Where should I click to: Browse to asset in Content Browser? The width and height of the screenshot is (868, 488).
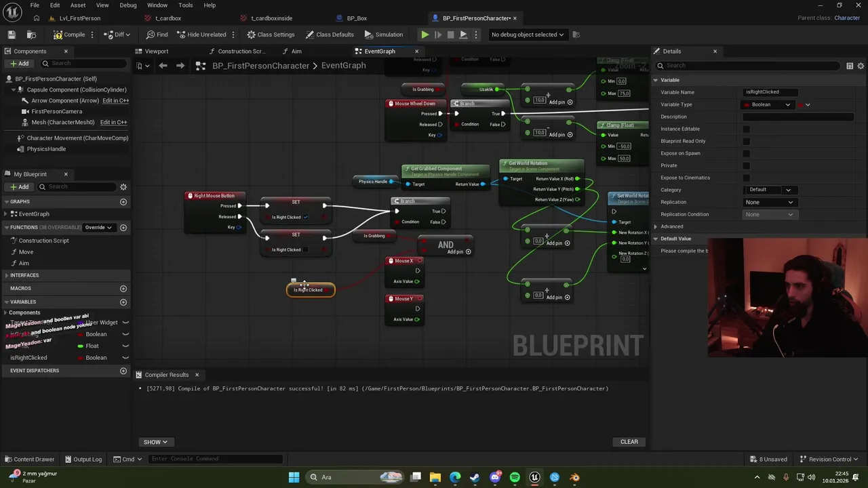coord(31,35)
